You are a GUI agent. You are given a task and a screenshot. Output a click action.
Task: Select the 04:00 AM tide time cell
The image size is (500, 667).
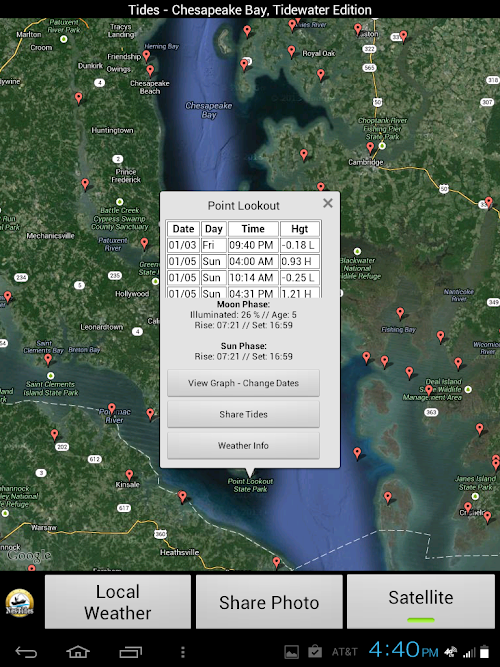[253, 261]
